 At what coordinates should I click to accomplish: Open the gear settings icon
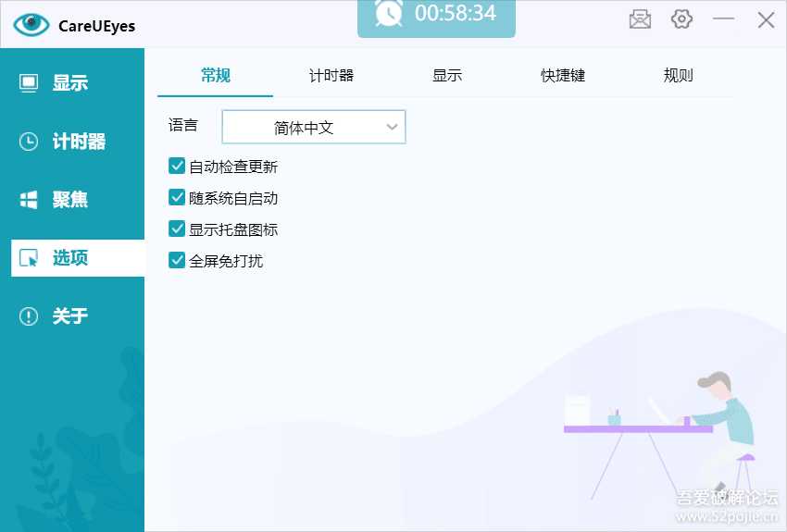click(x=682, y=19)
